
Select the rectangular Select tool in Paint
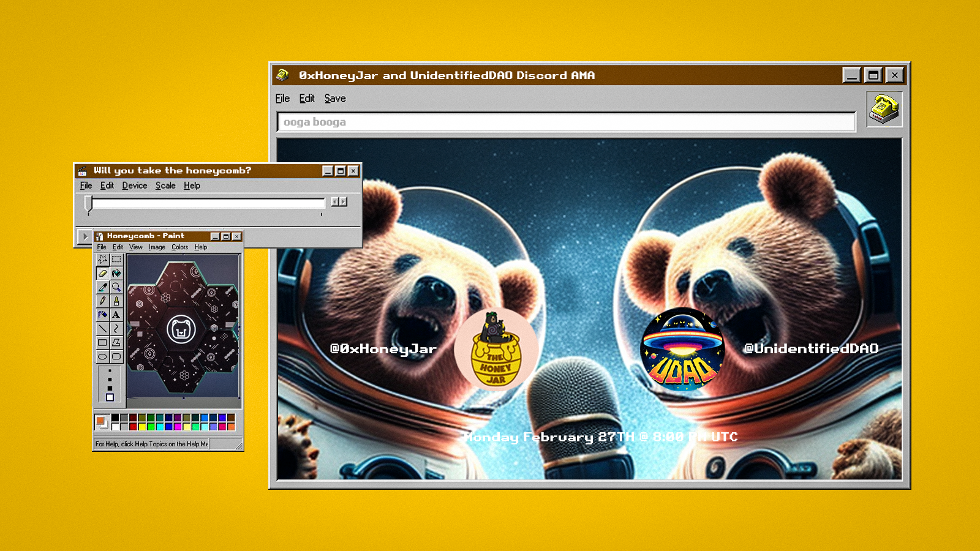click(x=116, y=260)
